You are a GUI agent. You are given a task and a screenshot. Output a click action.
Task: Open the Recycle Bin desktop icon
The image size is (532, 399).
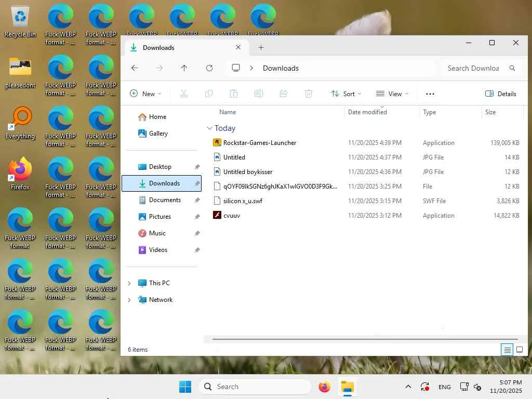point(20,22)
